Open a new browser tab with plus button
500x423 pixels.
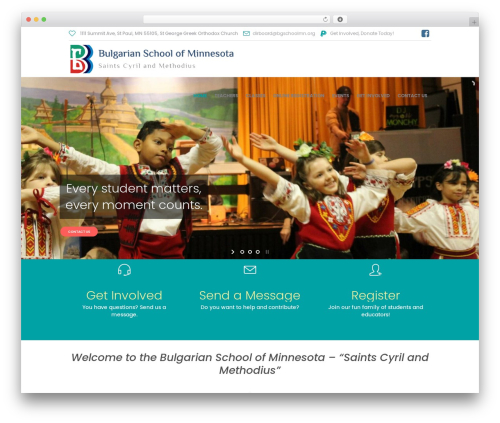point(474,22)
